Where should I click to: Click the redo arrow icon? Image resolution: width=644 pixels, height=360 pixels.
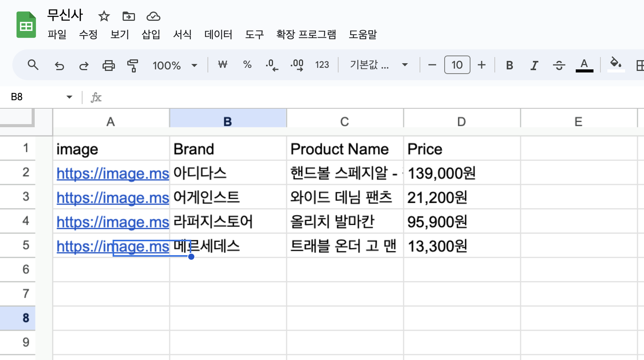click(84, 66)
